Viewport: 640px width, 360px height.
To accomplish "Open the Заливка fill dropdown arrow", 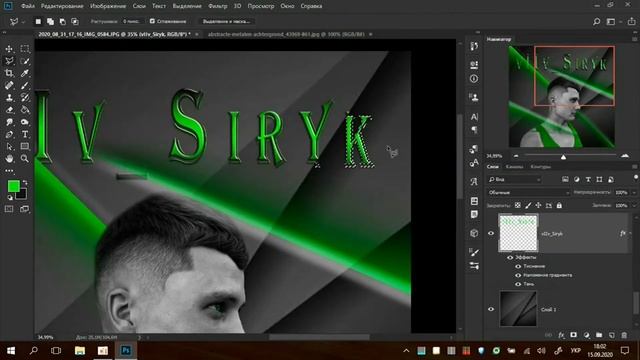I will tap(634, 205).
